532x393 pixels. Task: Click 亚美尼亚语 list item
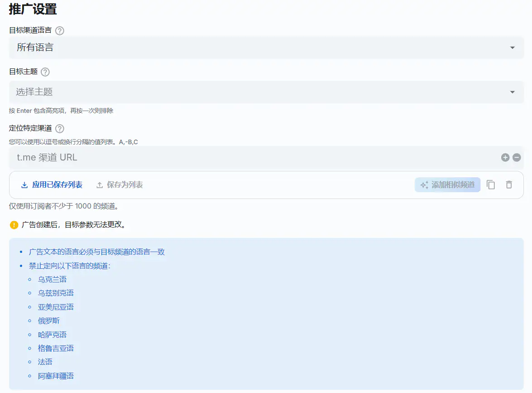56,307
